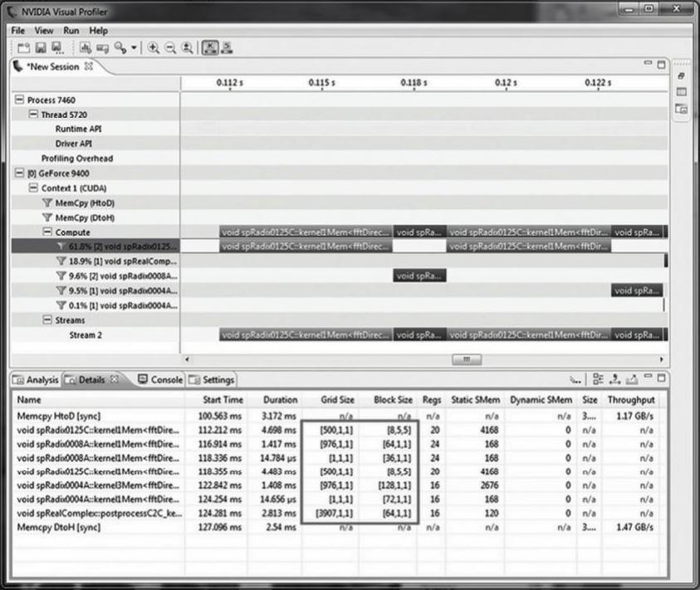Click the new session toolbar icon
This screenshot has height=590, width=700.
[23, 48]
